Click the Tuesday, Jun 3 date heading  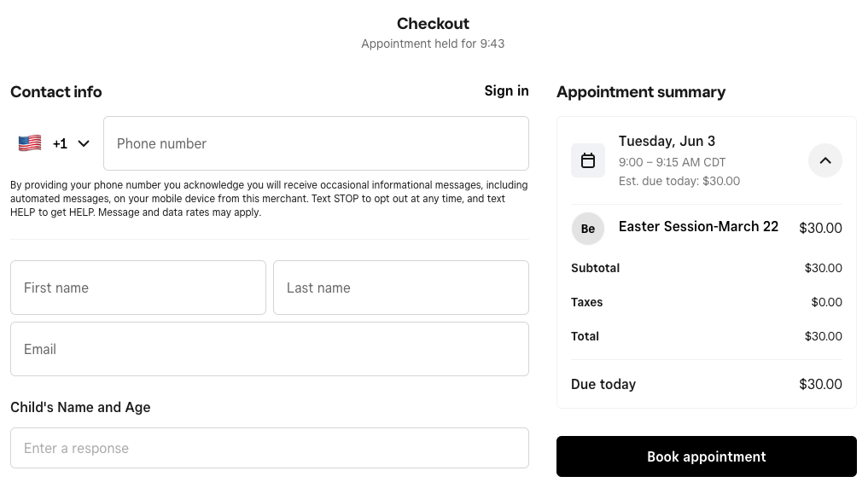pyautogui.click(x=667, y=141)
